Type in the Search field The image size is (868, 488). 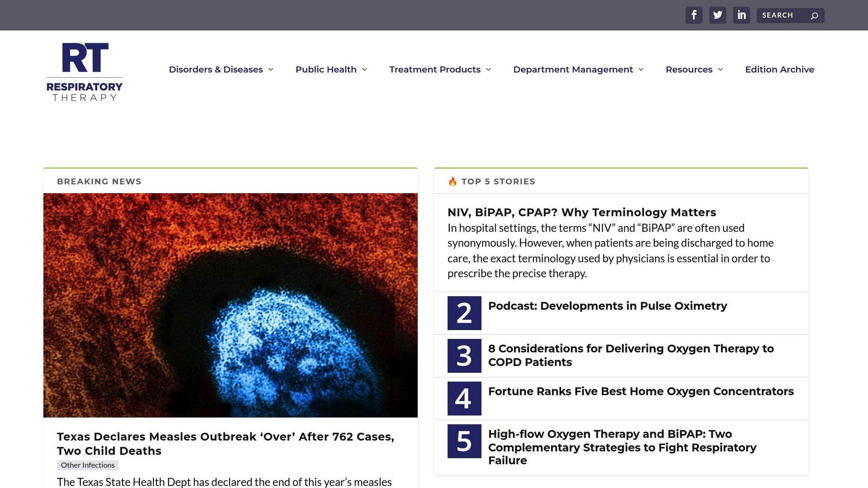[783, 16]
